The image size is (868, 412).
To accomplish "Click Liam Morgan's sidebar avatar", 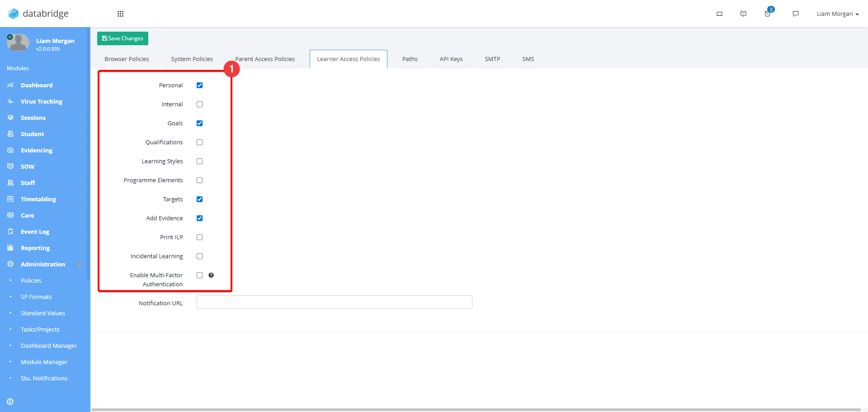I will [18, 43].
